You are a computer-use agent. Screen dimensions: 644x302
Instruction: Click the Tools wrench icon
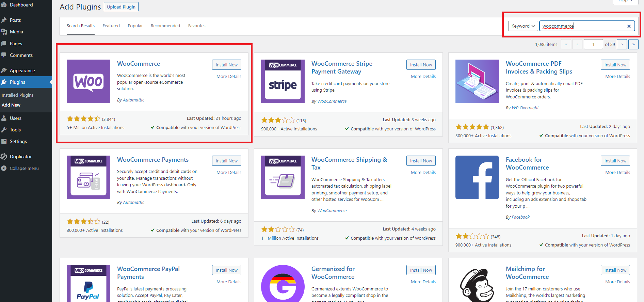(4, 130)
